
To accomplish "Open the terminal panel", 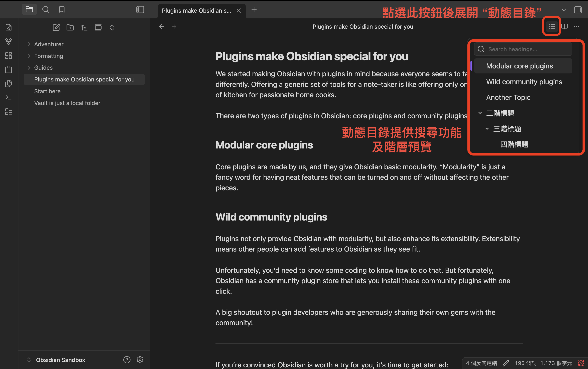I will [9, 97].
